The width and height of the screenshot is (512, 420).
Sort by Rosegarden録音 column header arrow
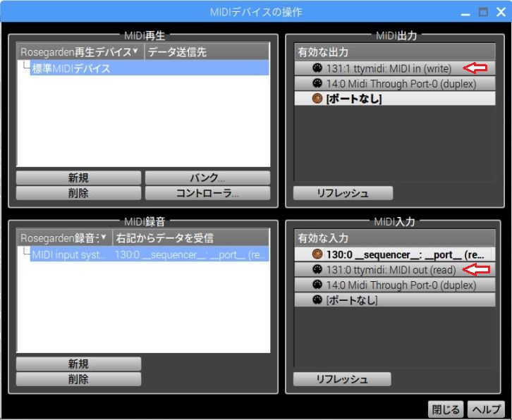pos(104,237)
